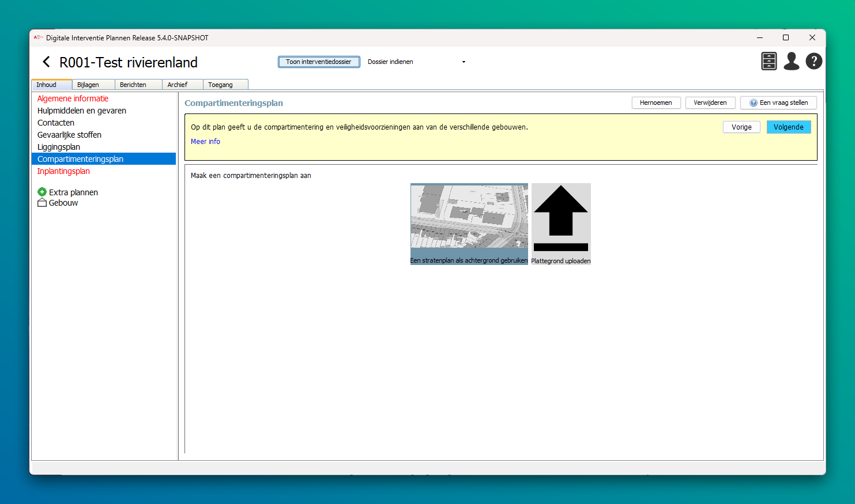Click 'Een stratenplan als achtergrond gebruiken' caption
Viewport: 855px width, 504px height.
click(x=469, y=261)
